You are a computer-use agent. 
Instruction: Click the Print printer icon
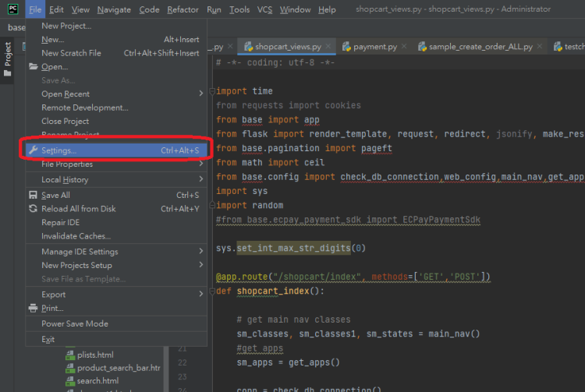(x=33, y=308)
